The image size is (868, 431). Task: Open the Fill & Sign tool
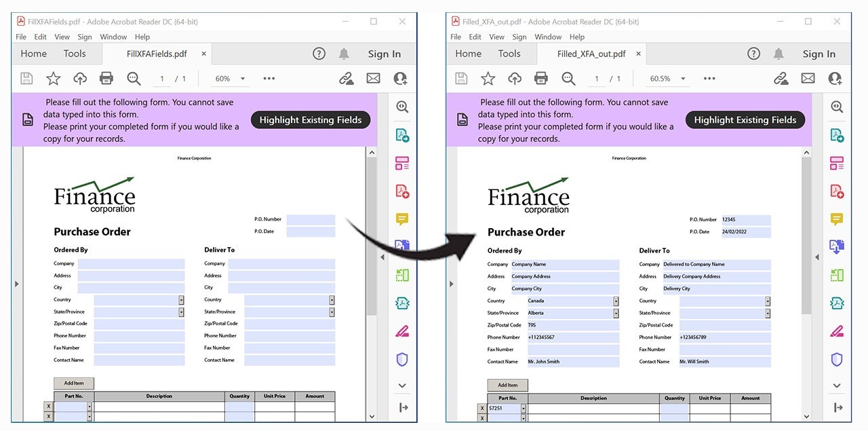click(x=837, y=331)
